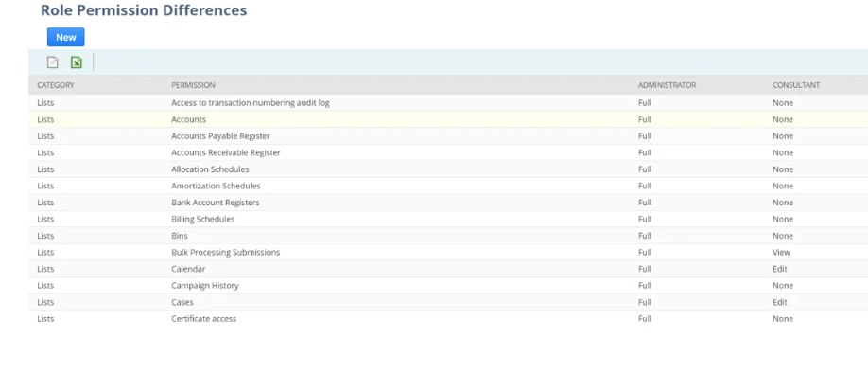Click the Administrator column header
The height and width of the screenshot is (391, 868).
(667, 85)
